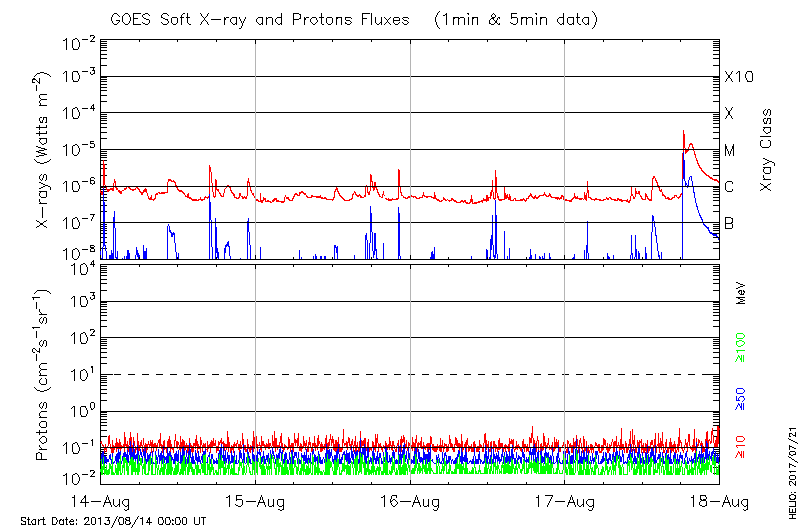
Task: Click the blue '≥50' MeV legend label
Action: [x=742, y=399]
